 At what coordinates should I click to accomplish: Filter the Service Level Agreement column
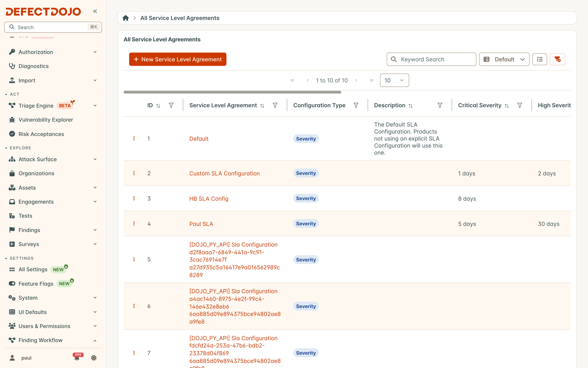[275, 105]
